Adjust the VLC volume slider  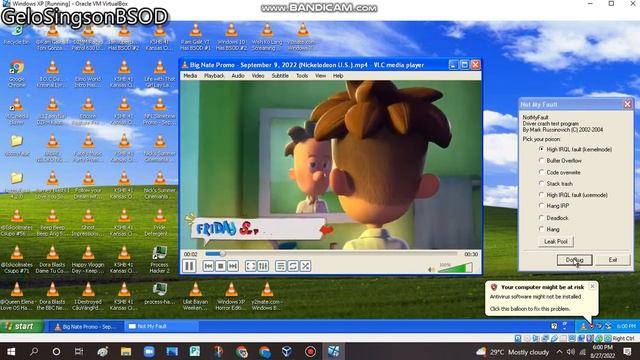455,268
